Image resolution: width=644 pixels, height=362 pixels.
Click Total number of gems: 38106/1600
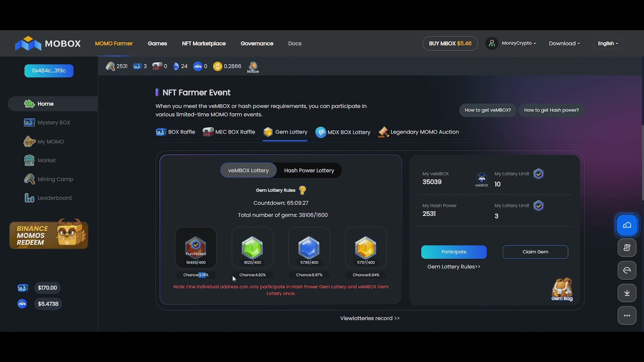point(283,215)
